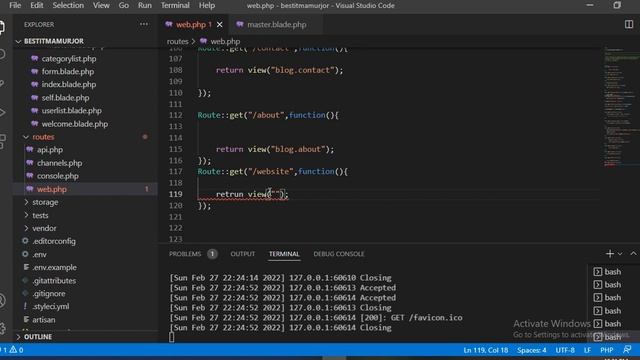Create a new terminal with plus icon
This screenshot has height=360, width=640.
(x=610, y=254)
